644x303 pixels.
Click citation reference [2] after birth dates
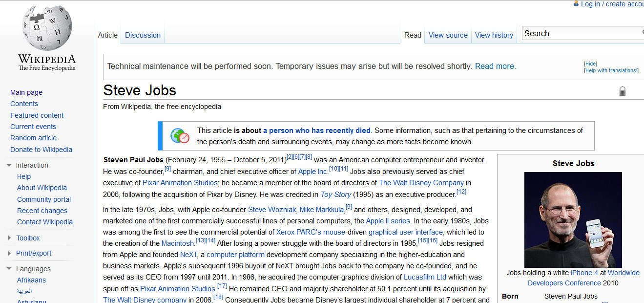[290, 157]
